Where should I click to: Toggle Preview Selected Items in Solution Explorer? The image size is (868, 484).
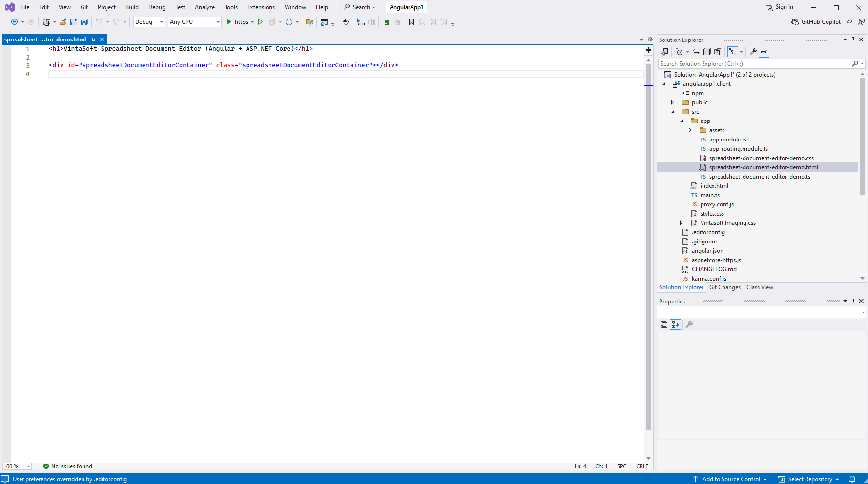pos(764,52)
